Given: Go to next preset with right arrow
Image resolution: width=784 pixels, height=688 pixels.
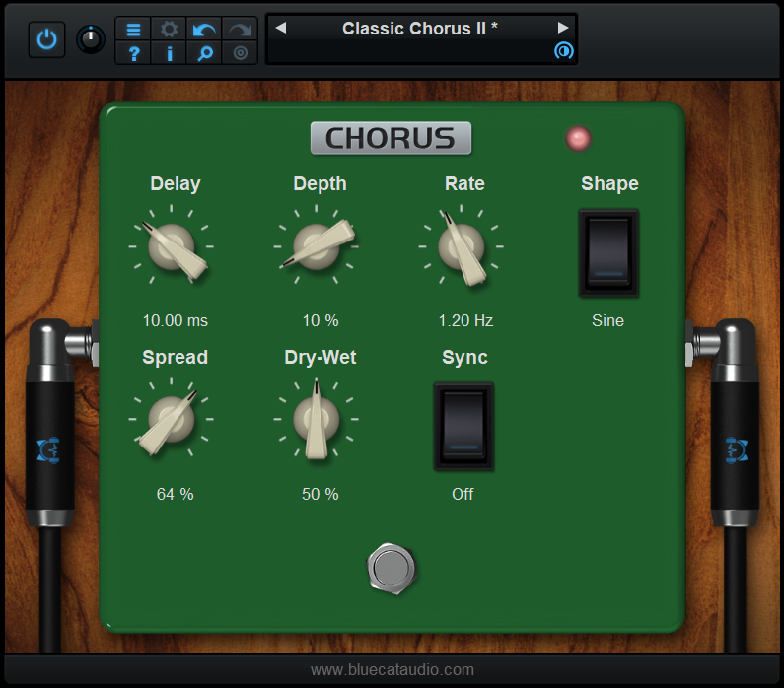Looking at the screenshot, I should [563, 28].
